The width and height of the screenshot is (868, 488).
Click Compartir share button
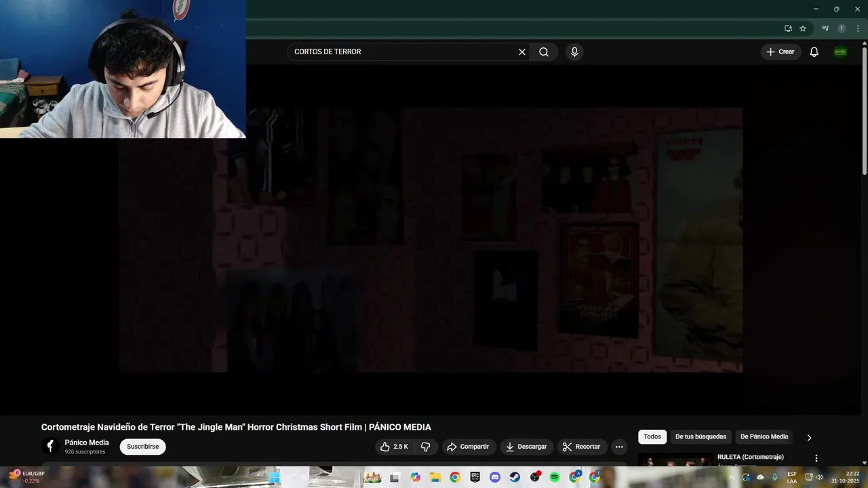pos(468,447)
